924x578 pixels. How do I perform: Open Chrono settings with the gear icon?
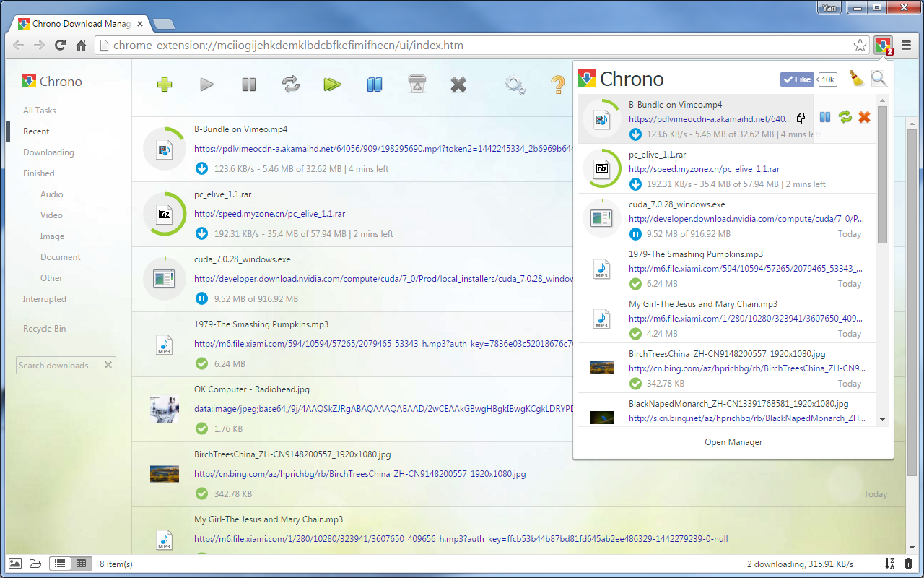[x=515, y=85]
